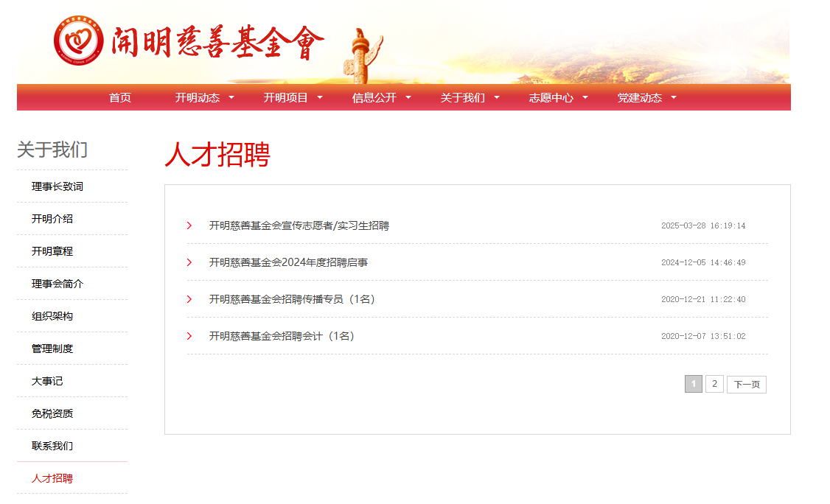The image size is (830, 504).
Task: Open 开明慈善基金会招聘会计（1名） article
Action: pyautogui.click(x=282, y=336)
